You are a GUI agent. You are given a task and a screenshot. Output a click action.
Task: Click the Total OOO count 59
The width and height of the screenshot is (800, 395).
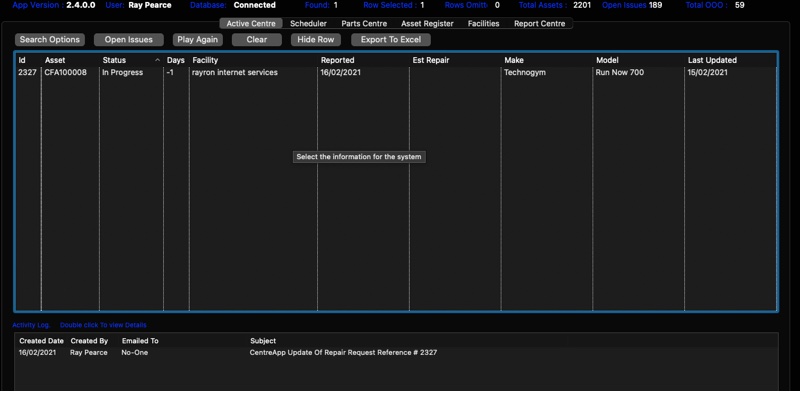coord(739,6)
